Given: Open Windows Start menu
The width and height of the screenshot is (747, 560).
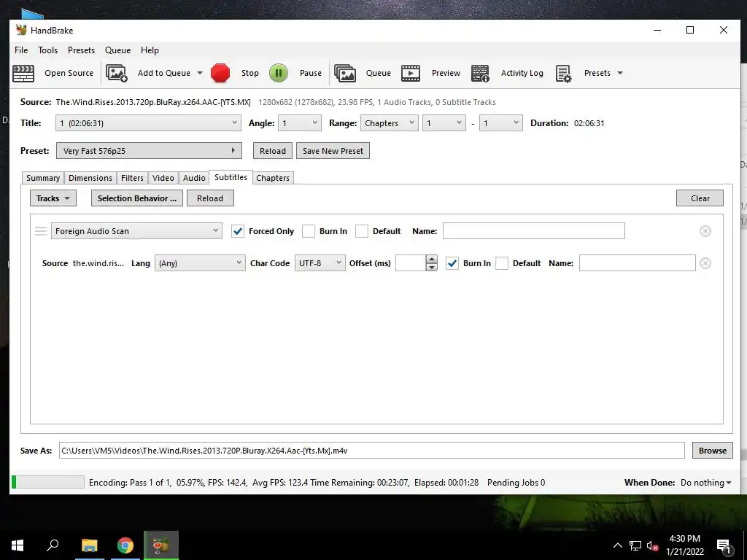Looking at the screenshot, I should 18,545.
